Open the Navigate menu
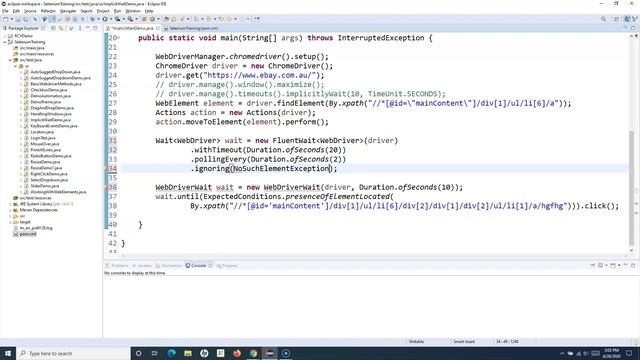Screen dimensions: 640x360 pos(68,11)
